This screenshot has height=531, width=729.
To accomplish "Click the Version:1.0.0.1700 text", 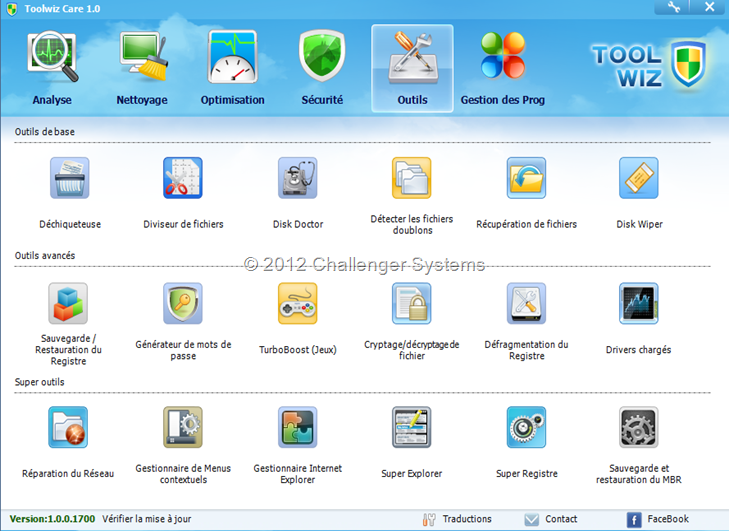I will (52, 519).
